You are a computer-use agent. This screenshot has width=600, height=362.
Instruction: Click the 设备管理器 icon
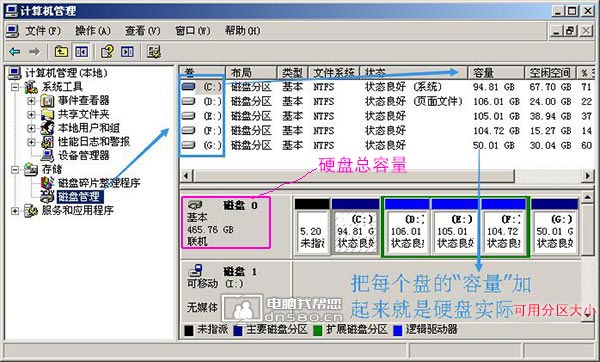[47, 155]
